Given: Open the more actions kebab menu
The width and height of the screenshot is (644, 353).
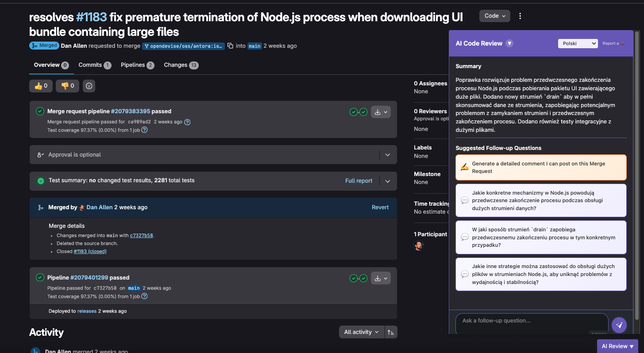Looking at the screenshot, I should [x=520, y=15].
